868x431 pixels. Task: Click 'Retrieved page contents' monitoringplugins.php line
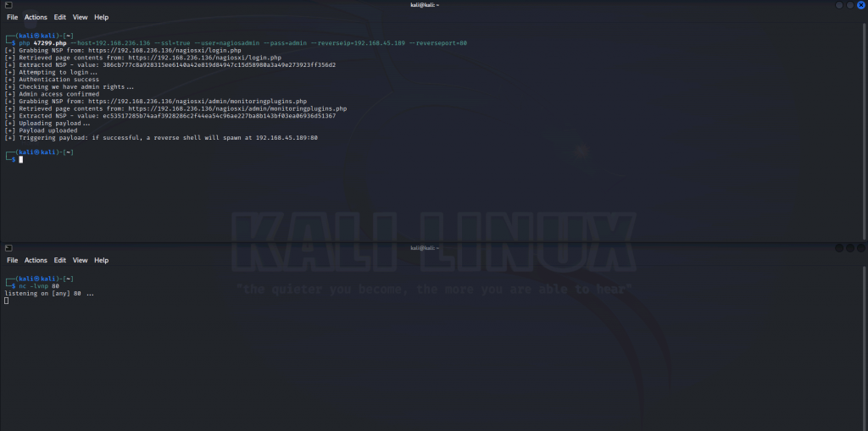coord(175,108)
